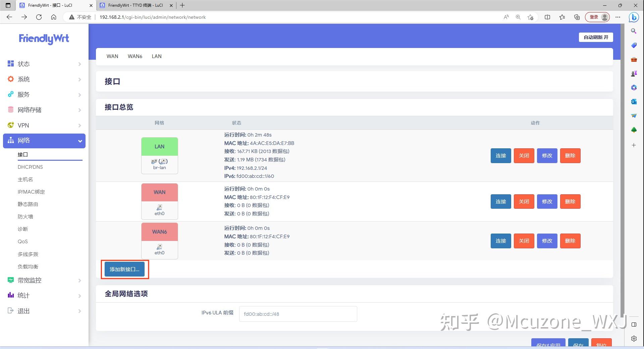Switch to the WAN6 tab
This screenshot has height=349, width=644.
135,56
